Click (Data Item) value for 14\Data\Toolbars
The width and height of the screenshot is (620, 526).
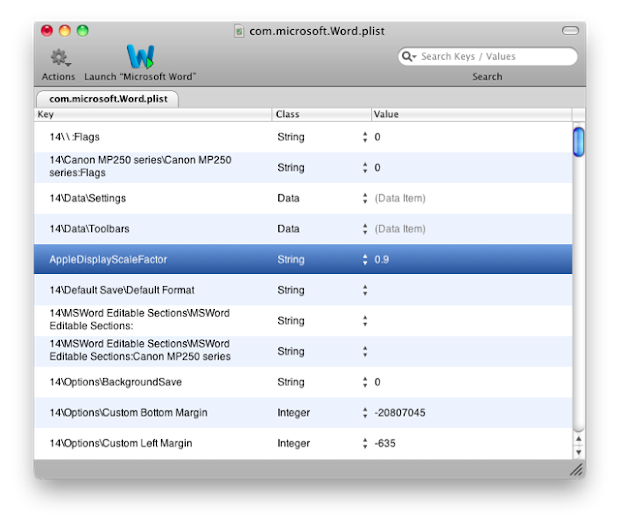[x=400, y=229]
